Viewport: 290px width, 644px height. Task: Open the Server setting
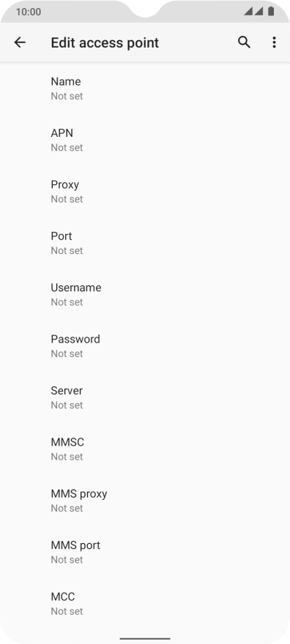click(145, 397)
